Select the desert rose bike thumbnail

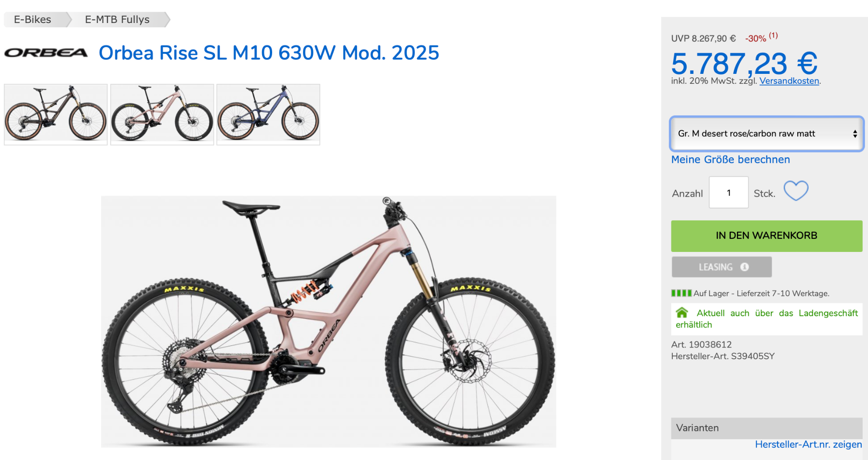pyautogui.click(x=162, y=115)
